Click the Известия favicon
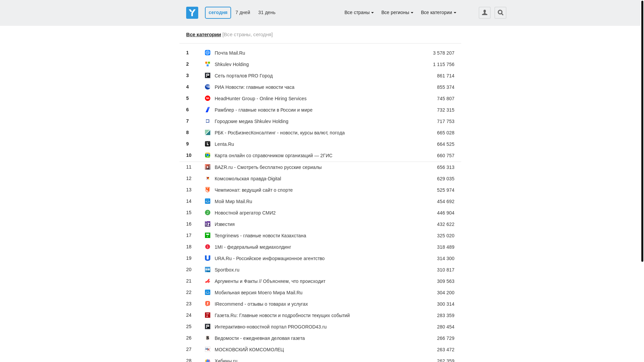The height and width of the screenshot is (362, 644). coord(208,224)
